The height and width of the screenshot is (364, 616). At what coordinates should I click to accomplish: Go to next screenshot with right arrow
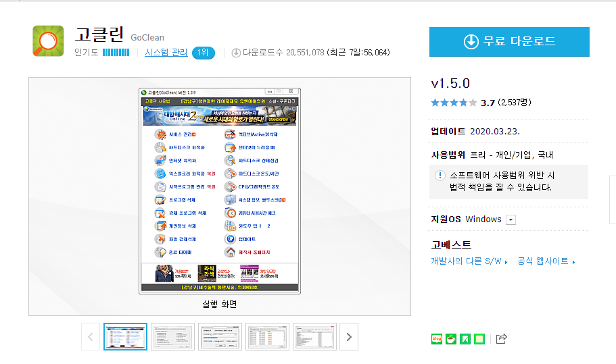pyautogui.click(x=349, y=337)
